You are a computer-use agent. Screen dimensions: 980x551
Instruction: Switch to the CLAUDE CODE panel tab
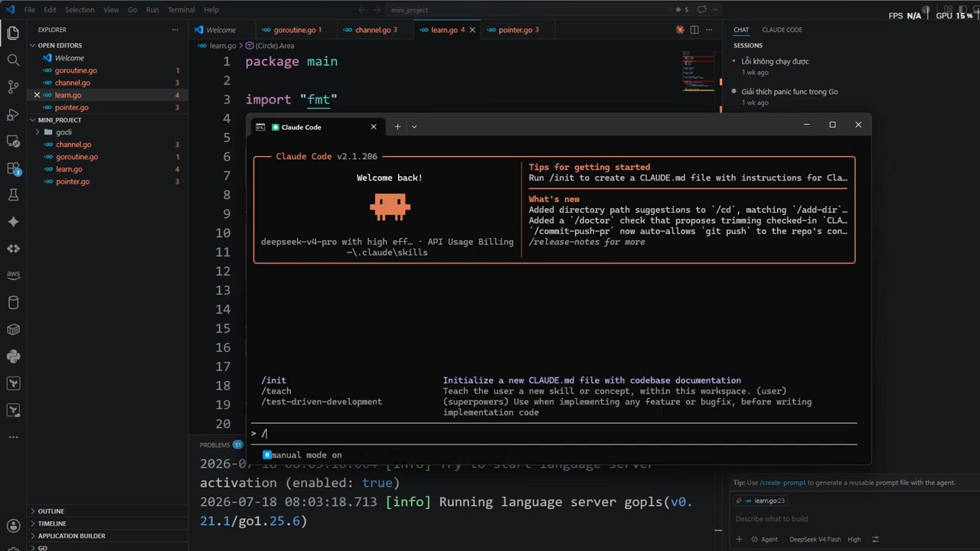[782, 30]
